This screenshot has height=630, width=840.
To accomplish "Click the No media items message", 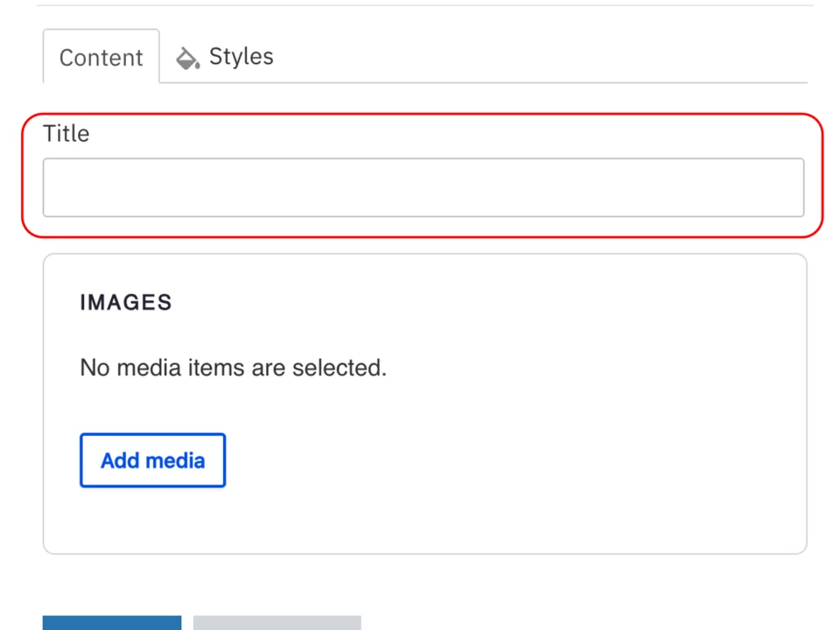I will [x=233, y=367].
